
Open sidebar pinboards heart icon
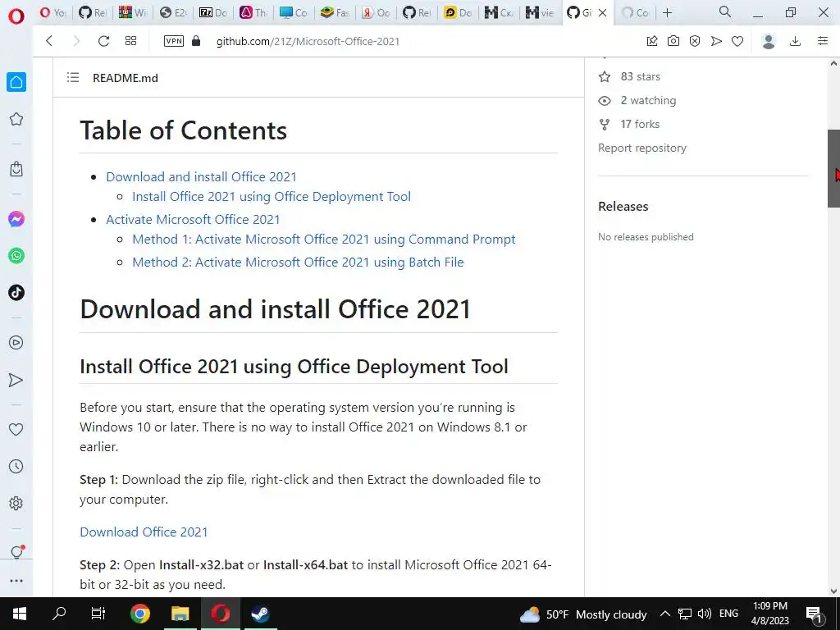pos(16,429)
